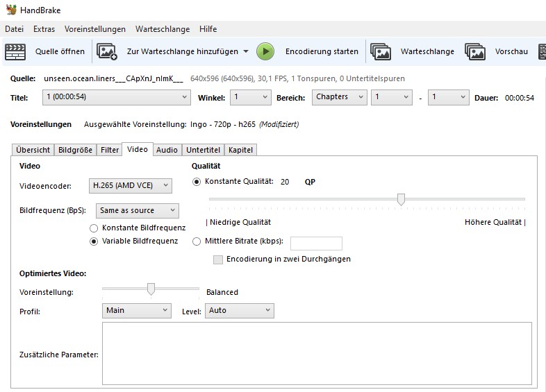Check Encodierung in zwei Durchgängen
This screenshot has width=546, height=392.
[x=218, y=259]
